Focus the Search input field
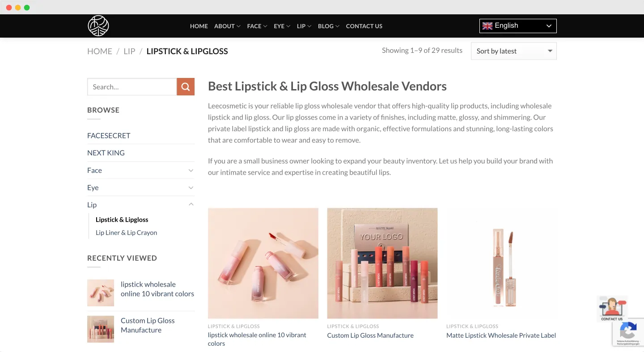644x352 pixels. point(132,87)
